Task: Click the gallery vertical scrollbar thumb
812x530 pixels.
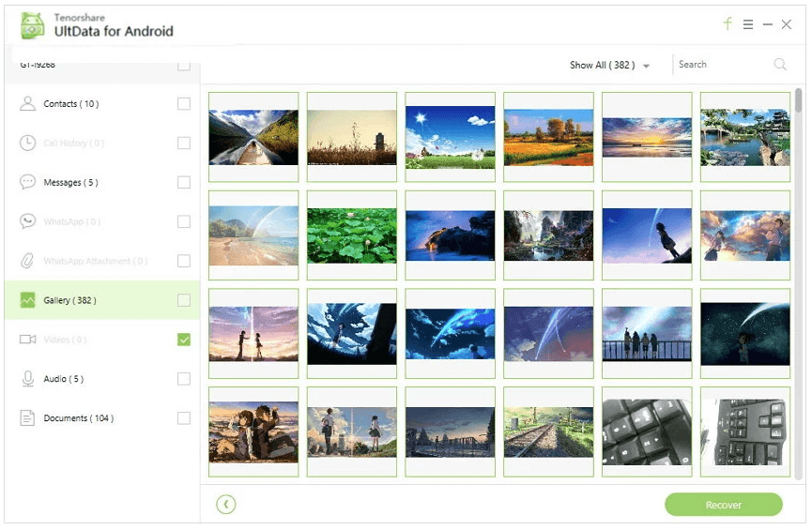Action: [x=799, y=99]
